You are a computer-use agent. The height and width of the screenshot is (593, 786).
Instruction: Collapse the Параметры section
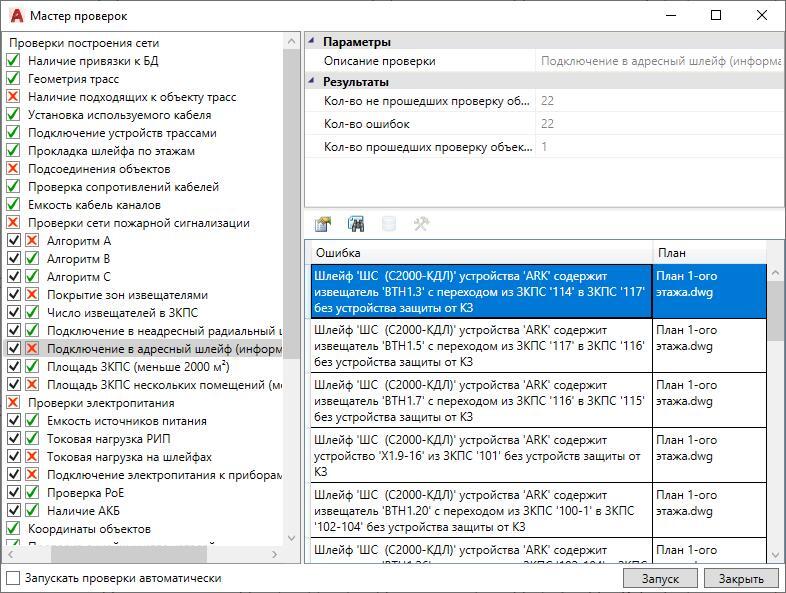pyautogui.click(x=311, y=42)
